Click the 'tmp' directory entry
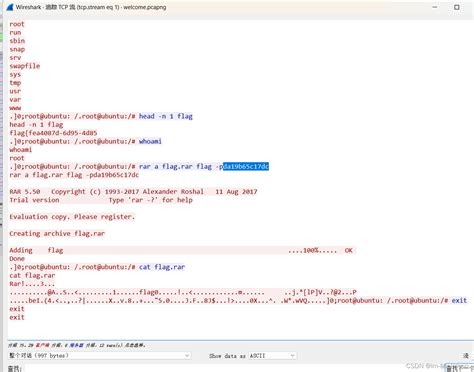Screen dimensions: 474x372 pos(15,83)
